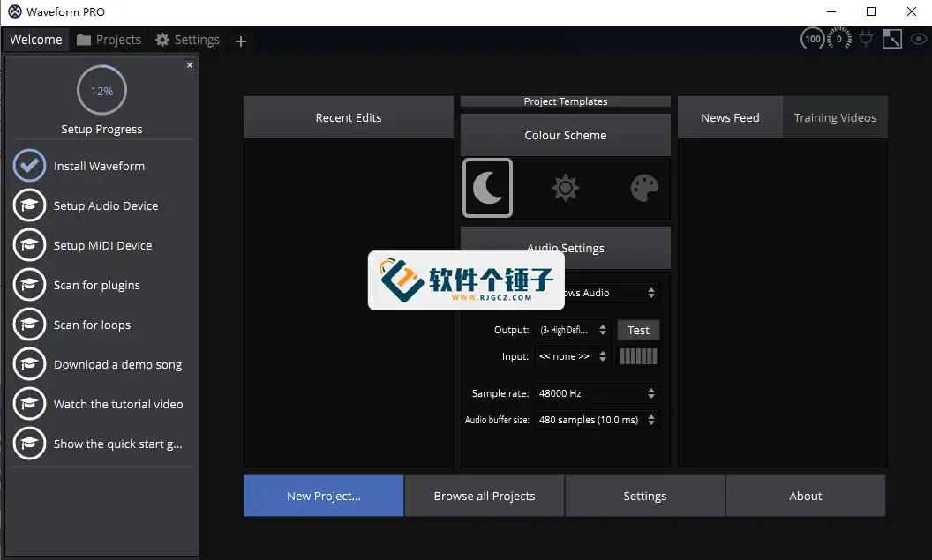Click Browse all Projects

click(x=485, y=496)
